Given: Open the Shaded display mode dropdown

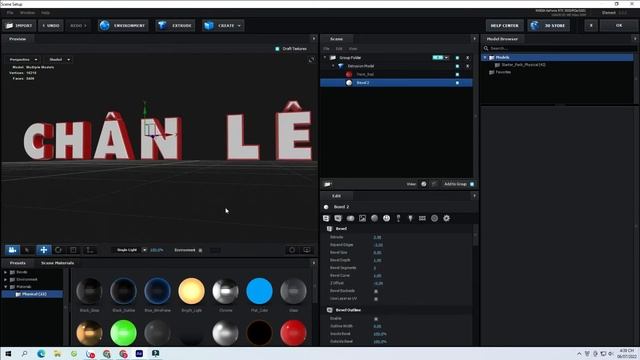Looking at the screenshot, I should pos(59,60).
